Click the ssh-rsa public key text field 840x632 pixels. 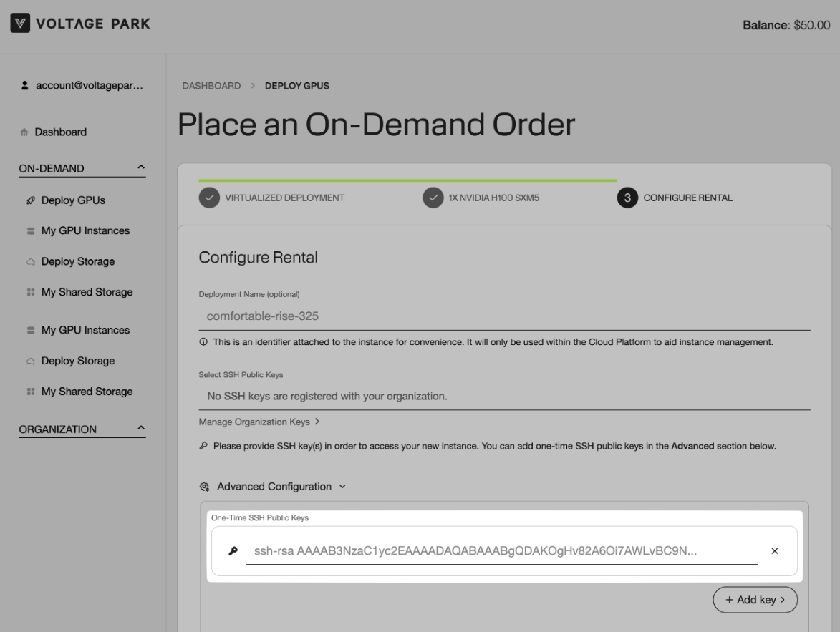coord(501,551)
